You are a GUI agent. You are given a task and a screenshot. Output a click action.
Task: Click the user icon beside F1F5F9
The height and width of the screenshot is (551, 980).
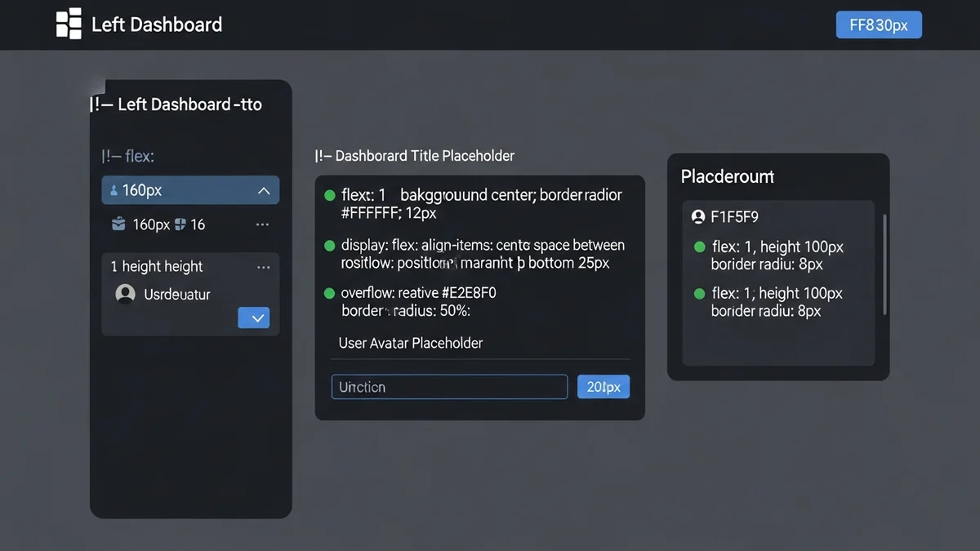[x=697, y=217]
